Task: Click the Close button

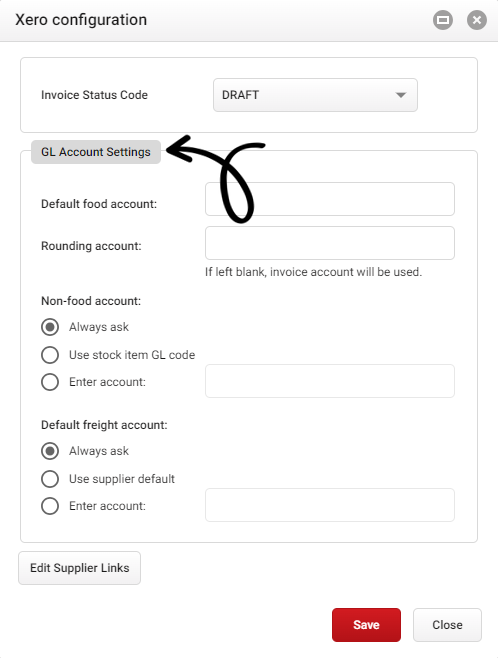Action: (447, 625)
